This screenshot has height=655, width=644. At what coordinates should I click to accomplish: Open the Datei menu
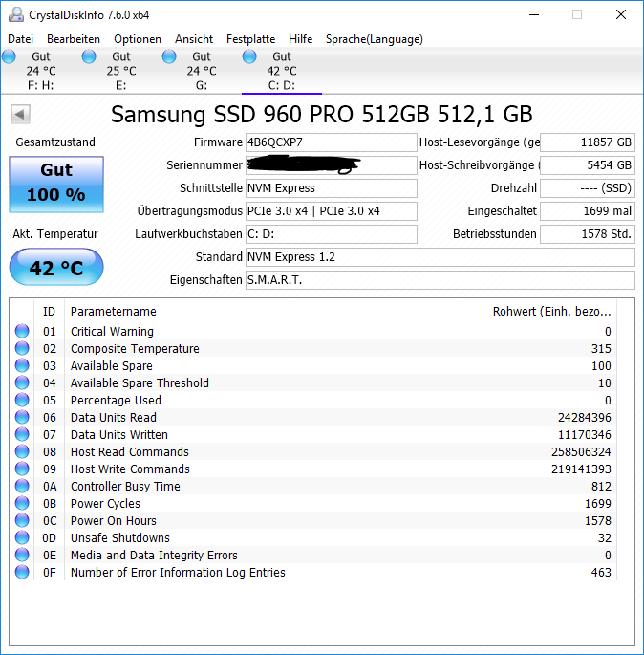[20, 39]
